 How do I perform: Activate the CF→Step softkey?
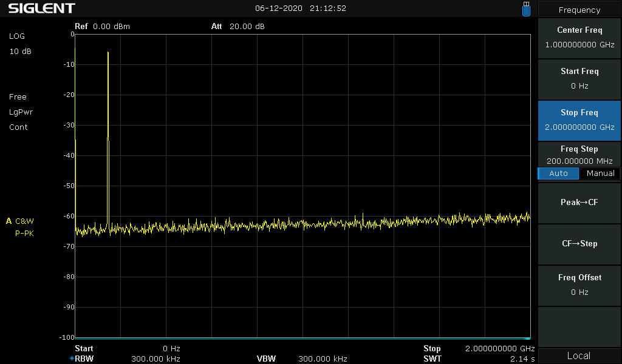pyautogui.click(x=579, y=244)
